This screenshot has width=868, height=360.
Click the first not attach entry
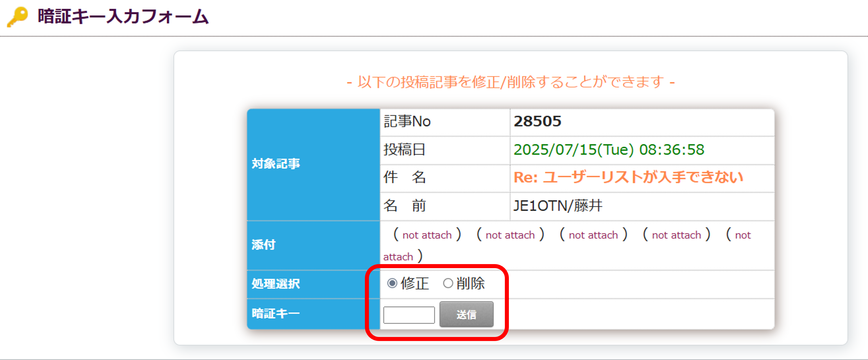[427, 235]
